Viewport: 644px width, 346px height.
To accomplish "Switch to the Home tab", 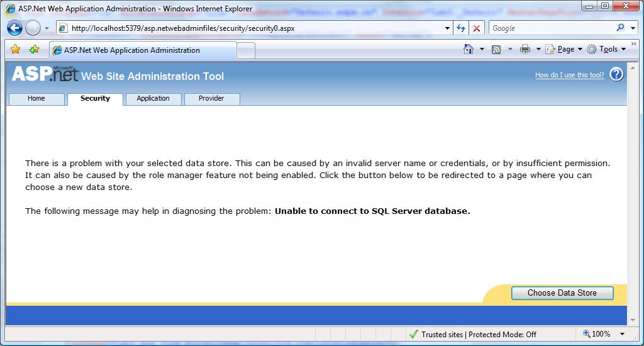I will 36,99.
